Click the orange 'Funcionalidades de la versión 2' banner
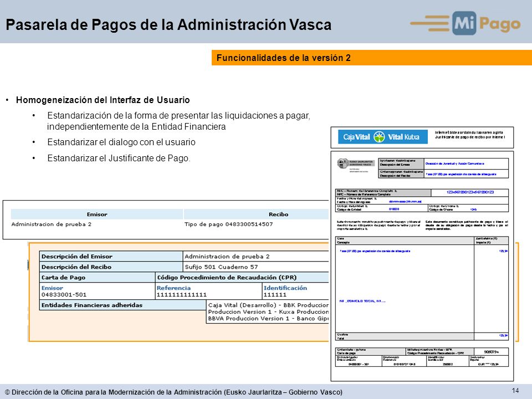The width and height of the screenshot is (532, 399). pos(372,58)
